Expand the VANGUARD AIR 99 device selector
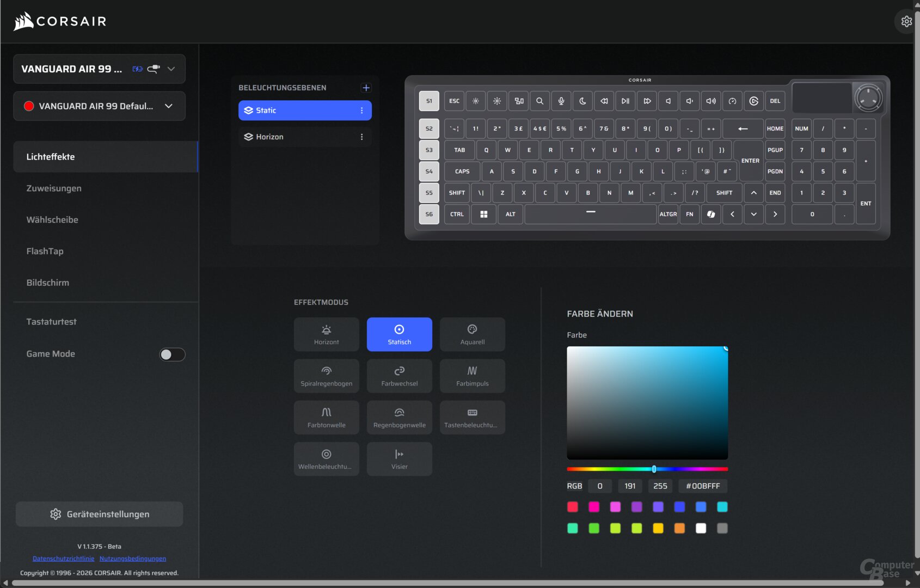The width and height of the screenshot is (920, 588). tap(171, 69)
